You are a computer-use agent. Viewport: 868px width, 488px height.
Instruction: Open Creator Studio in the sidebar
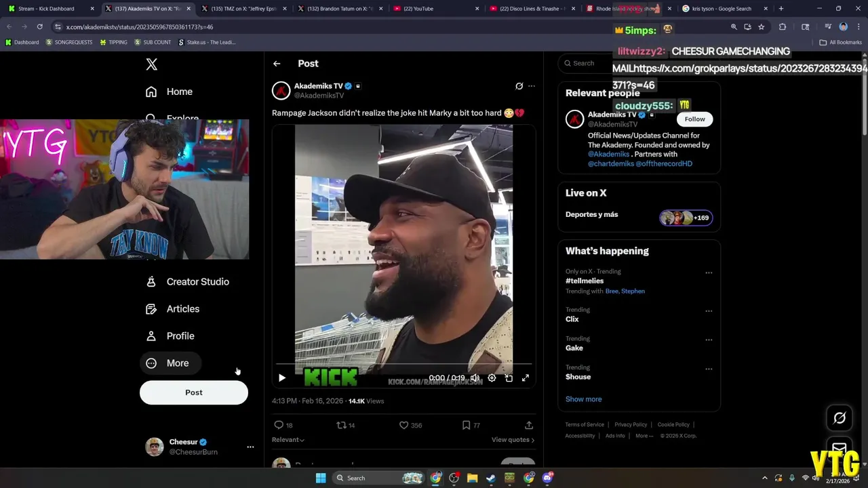tap(188, 281)
